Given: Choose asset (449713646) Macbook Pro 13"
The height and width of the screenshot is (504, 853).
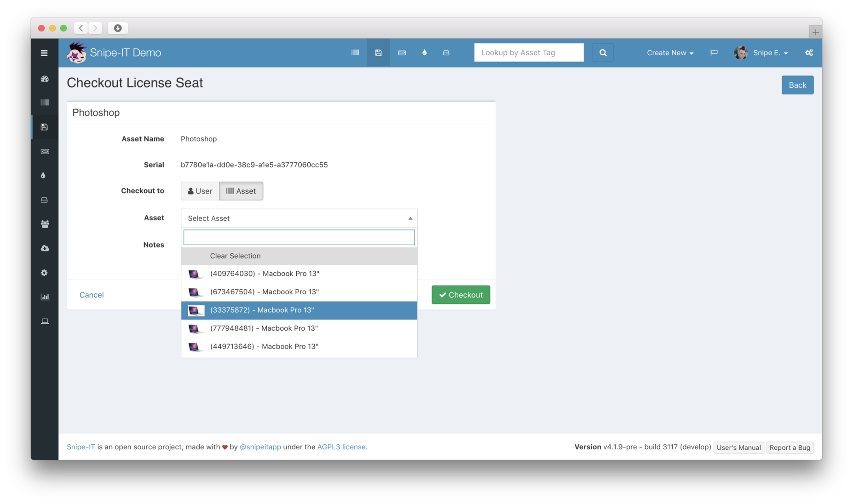Looking at the screenshot, I should (299, 347).
